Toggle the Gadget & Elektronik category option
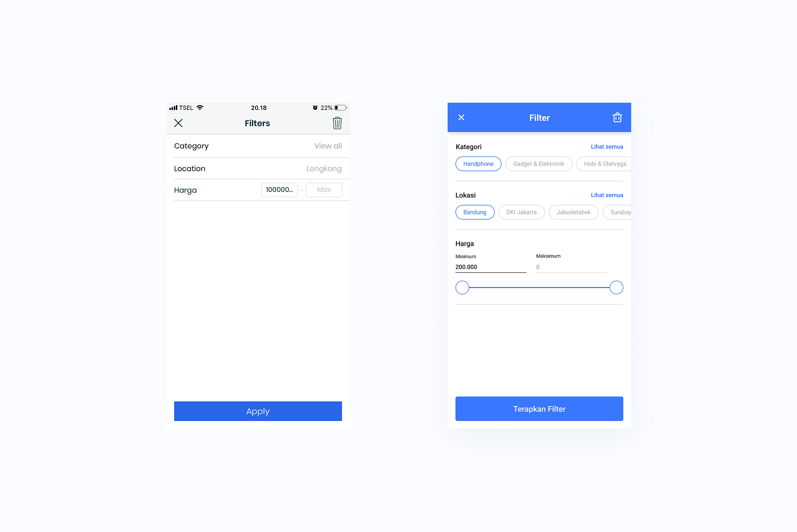This screenshot has width=797, height=532. (538, 164)
